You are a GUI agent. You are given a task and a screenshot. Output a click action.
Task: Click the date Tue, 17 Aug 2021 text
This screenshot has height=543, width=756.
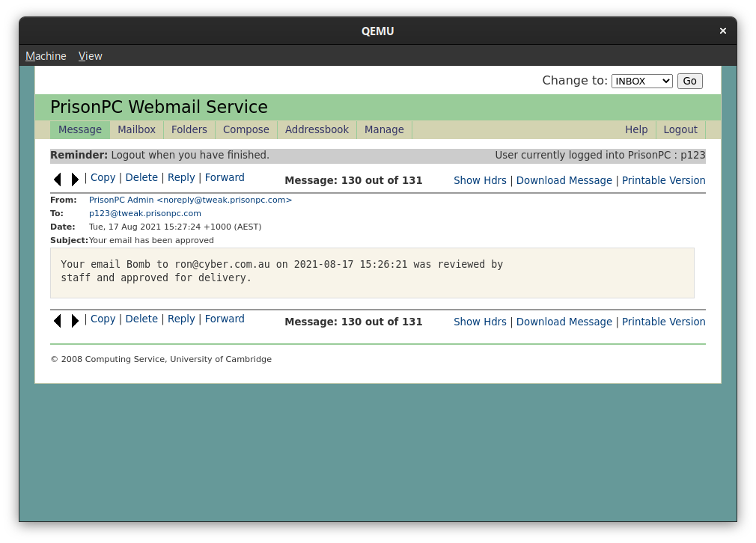(x=175, y=227)
